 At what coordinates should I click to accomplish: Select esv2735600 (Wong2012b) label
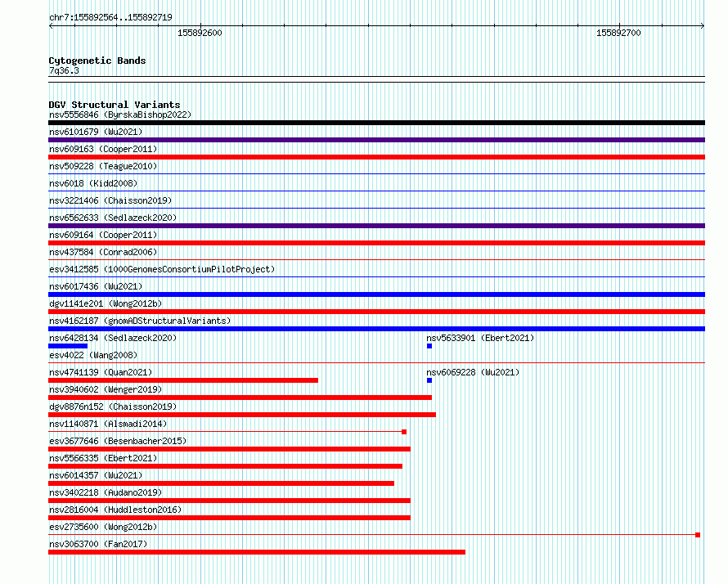(103, 527)
